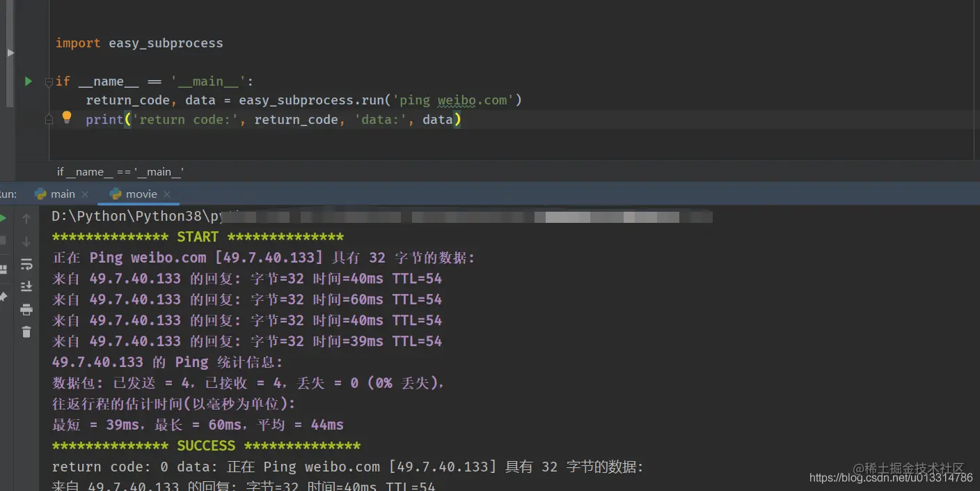This screenshot has height=491, width=980.
Task: Click the 'return code:' string literal
Action: tap(184, 120)
